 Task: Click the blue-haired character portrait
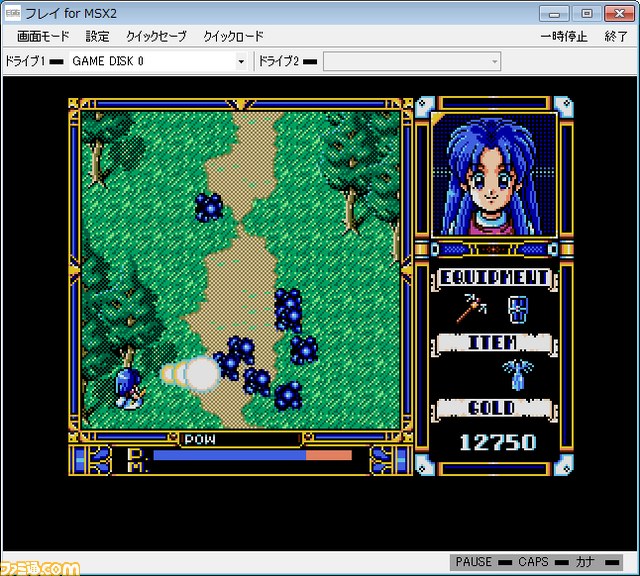[494, 175]
